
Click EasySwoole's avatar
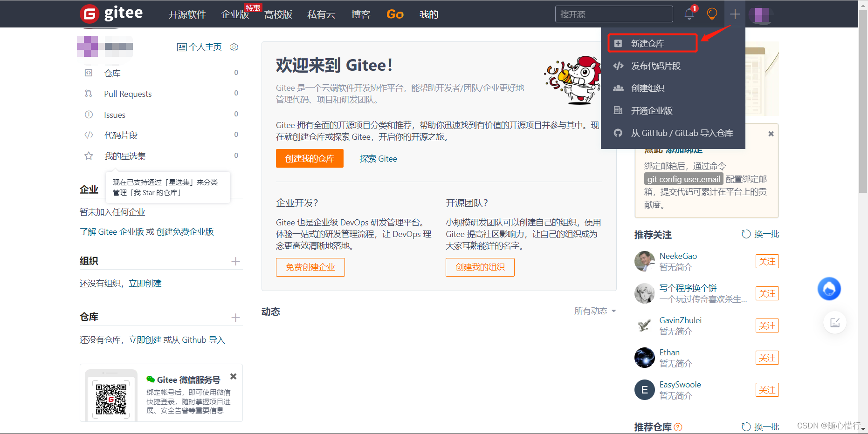coord(645,390)
